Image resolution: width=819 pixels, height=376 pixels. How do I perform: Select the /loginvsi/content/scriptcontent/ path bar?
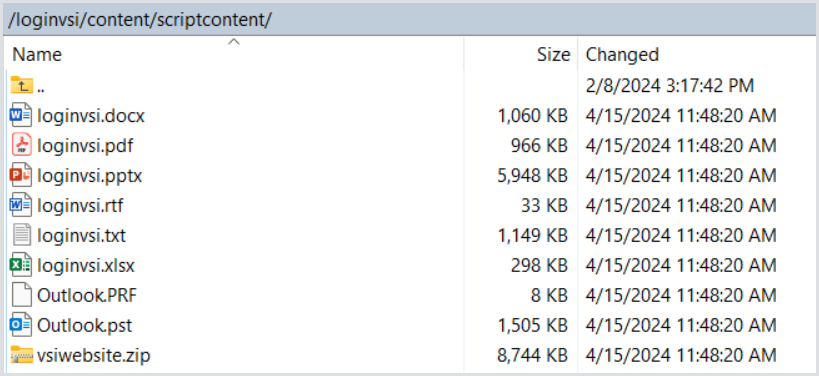tap(410, 19)
